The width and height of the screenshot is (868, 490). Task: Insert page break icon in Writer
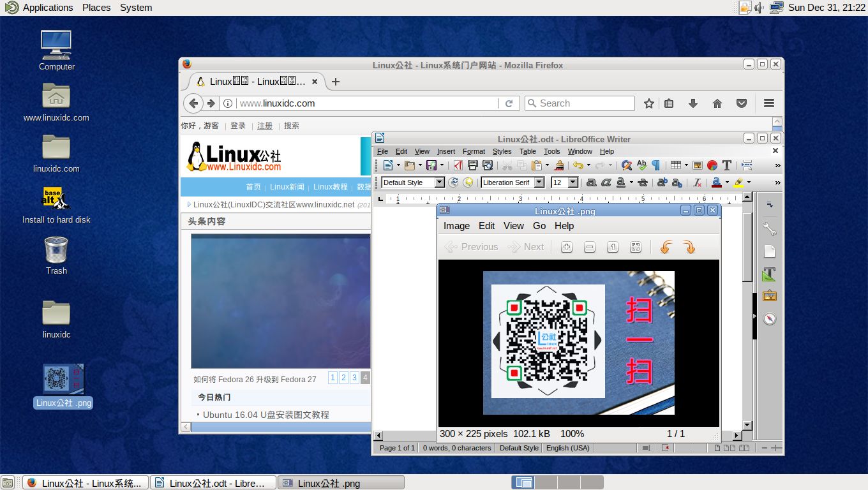[x=747, y=165]
